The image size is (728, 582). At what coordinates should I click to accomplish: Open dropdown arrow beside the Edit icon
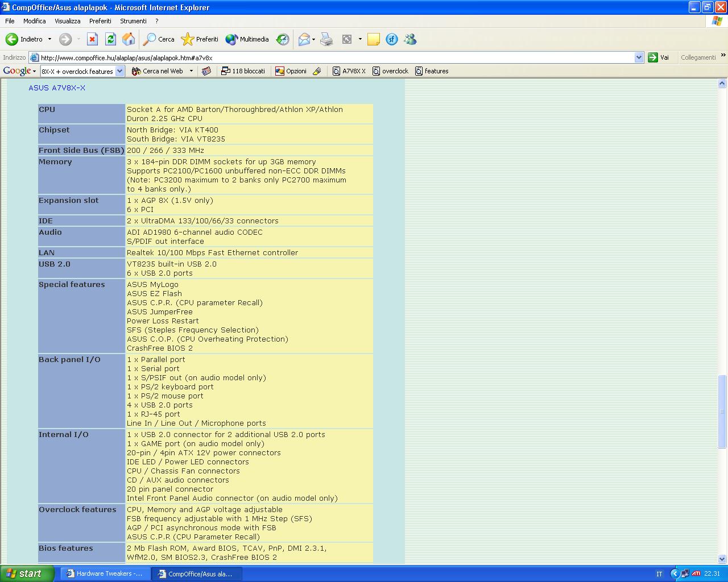[360, 39]
